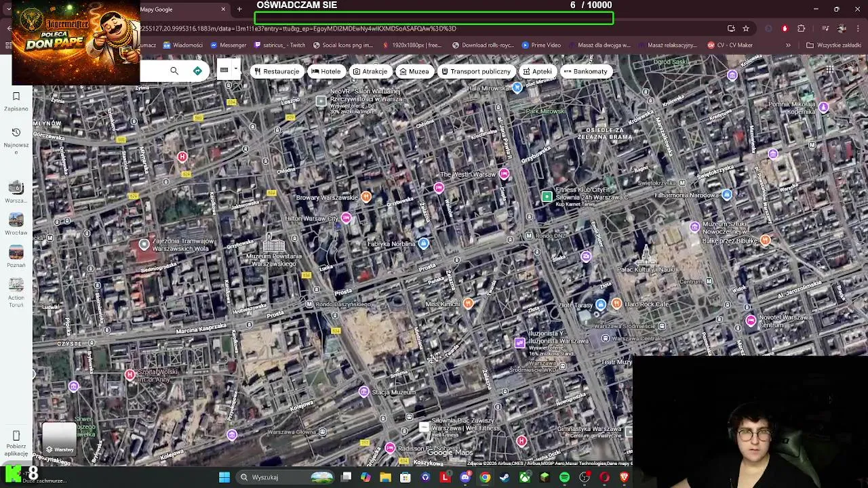The image size is (868, 488).
Task: Toggle the Warstwy map layers tile
Action: coord(59,439)
